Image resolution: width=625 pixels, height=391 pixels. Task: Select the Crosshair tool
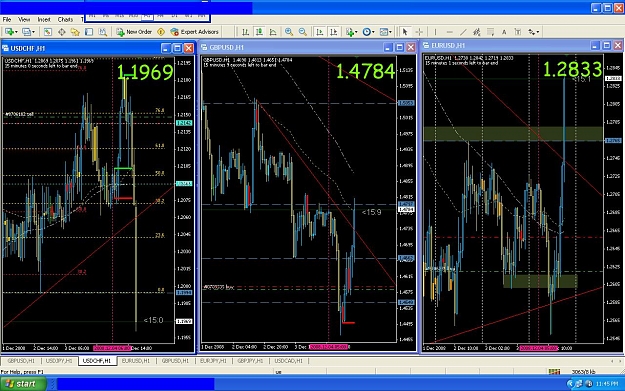(419, 32)
